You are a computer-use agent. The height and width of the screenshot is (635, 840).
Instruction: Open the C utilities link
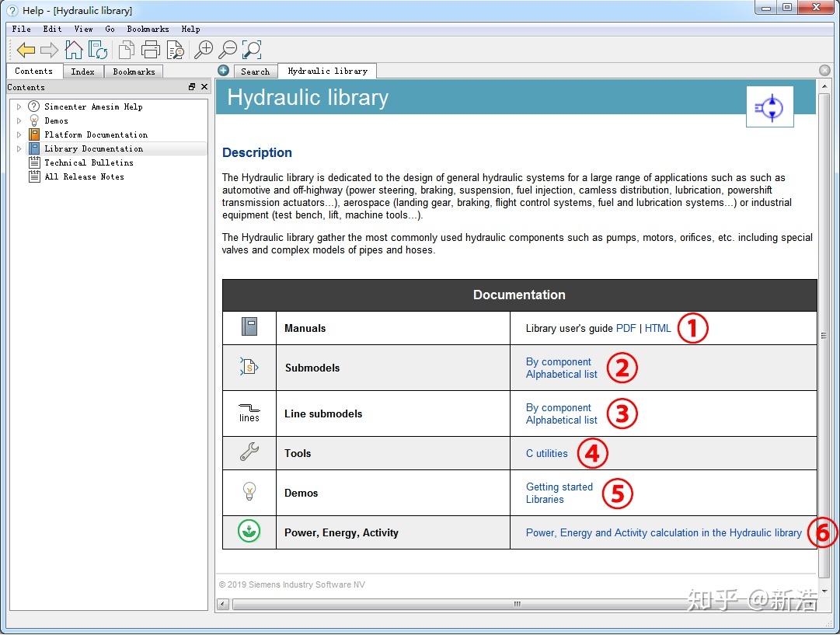click(x=546, y=453)
